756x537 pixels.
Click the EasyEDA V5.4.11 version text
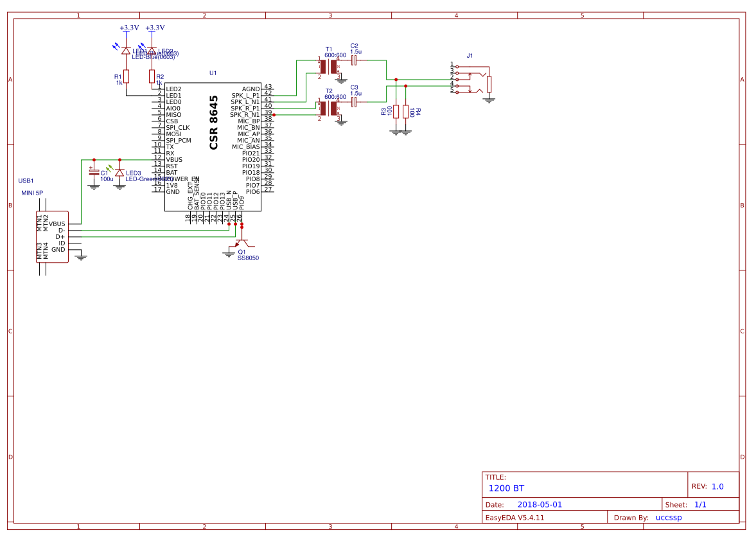(514, 518)
